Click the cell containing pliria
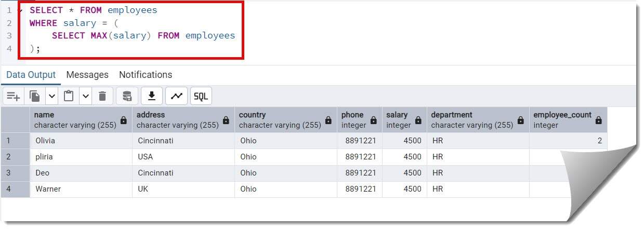 click(x=81, y=157)
